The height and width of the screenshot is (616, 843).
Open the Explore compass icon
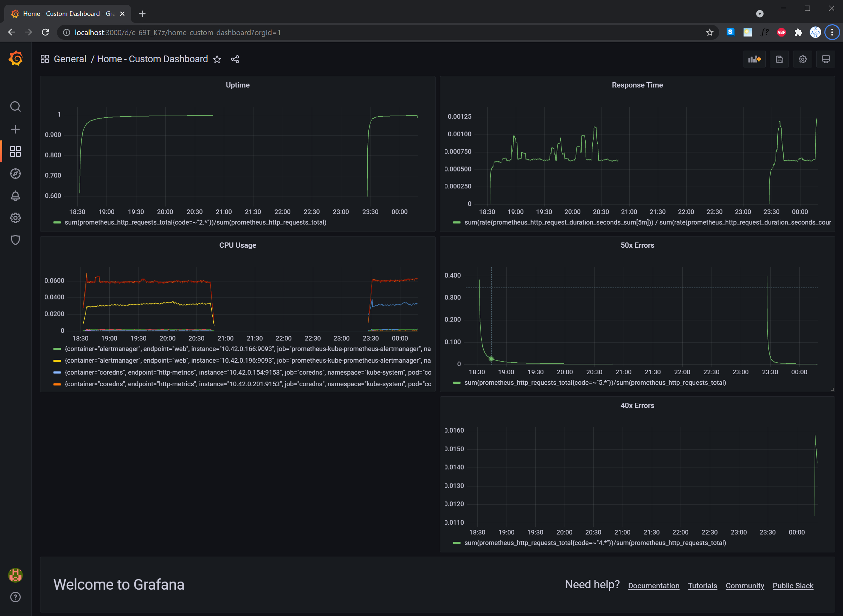point(15,173)
